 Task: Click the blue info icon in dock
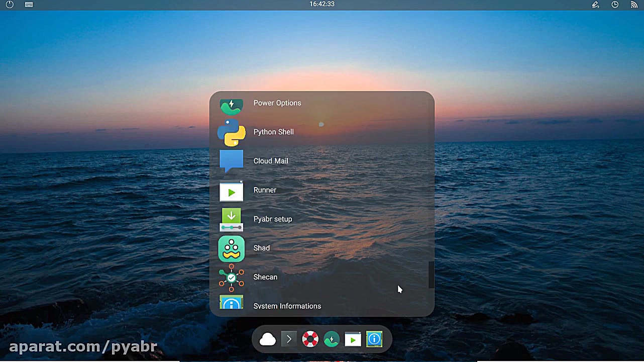(374, 339)
